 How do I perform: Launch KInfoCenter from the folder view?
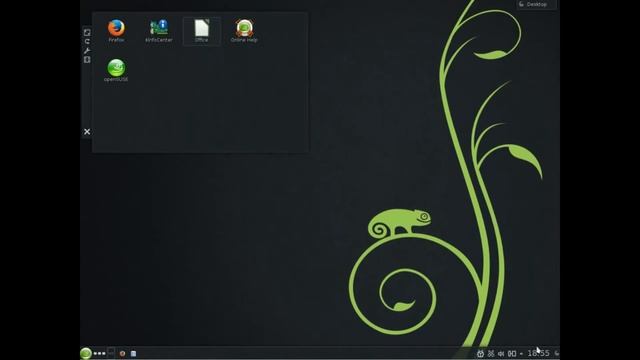coord(159,31)
